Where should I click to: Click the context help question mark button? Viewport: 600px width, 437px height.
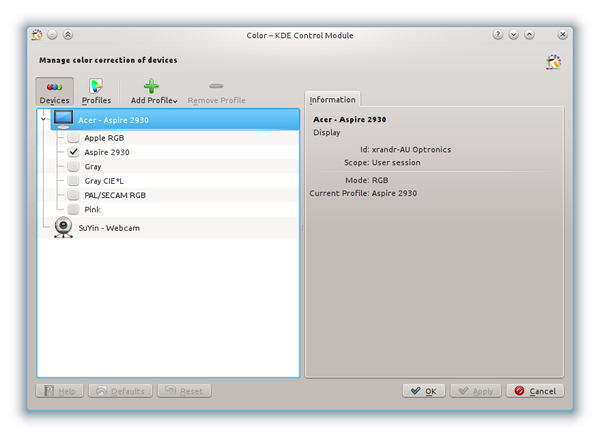[x=497, y=35]
